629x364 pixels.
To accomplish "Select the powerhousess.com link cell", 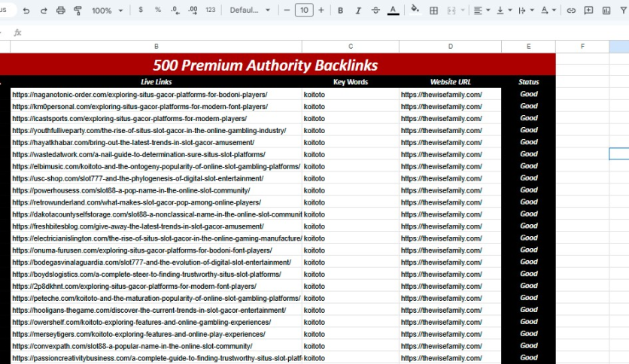I will 156,190.
